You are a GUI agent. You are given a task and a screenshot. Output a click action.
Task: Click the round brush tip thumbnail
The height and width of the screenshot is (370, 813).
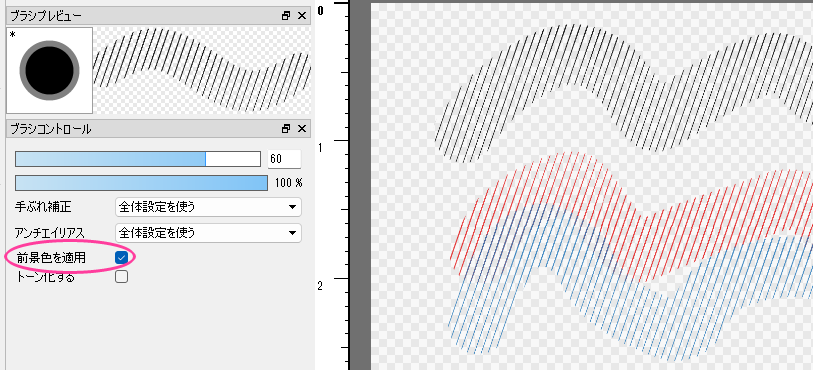pos(50,70)
